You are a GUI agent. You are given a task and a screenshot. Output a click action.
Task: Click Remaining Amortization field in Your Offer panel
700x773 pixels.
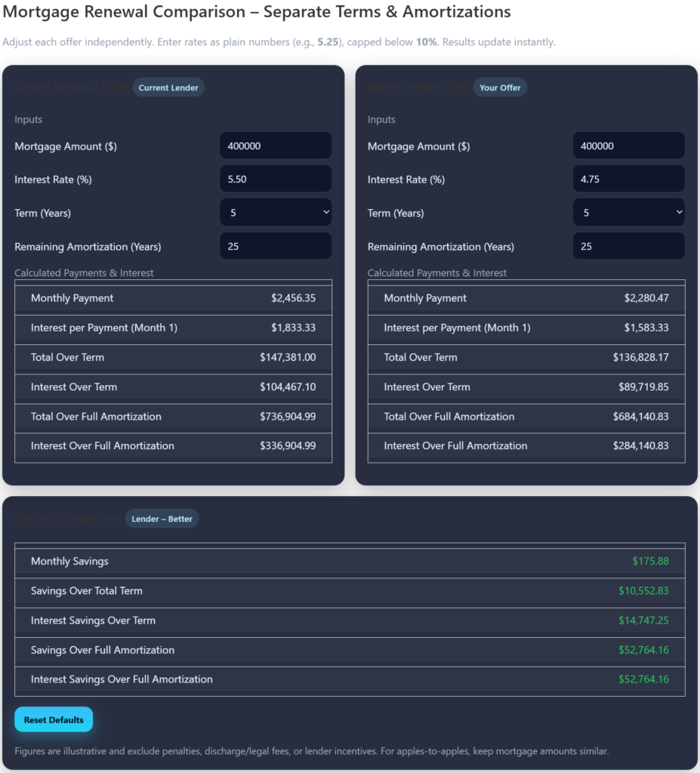point(628,246)
